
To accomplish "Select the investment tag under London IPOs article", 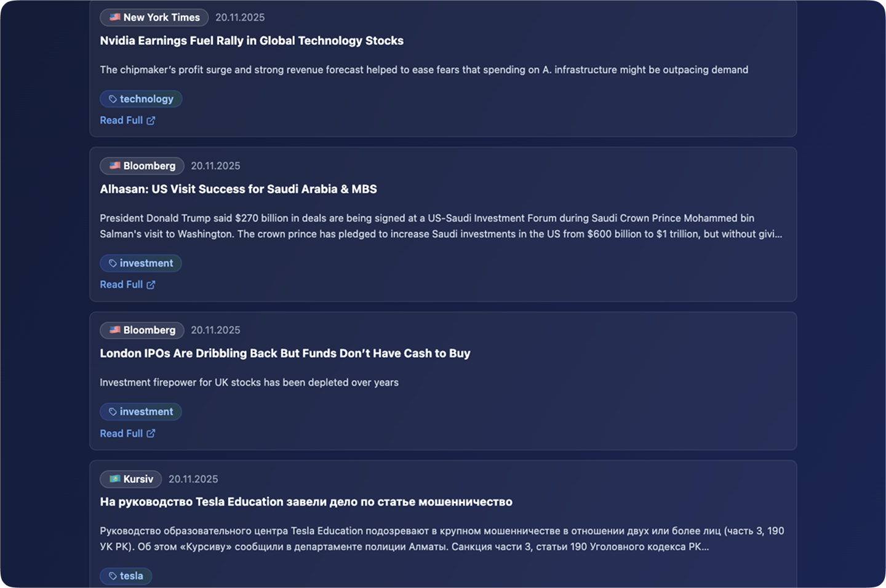I will coord(141,411).
